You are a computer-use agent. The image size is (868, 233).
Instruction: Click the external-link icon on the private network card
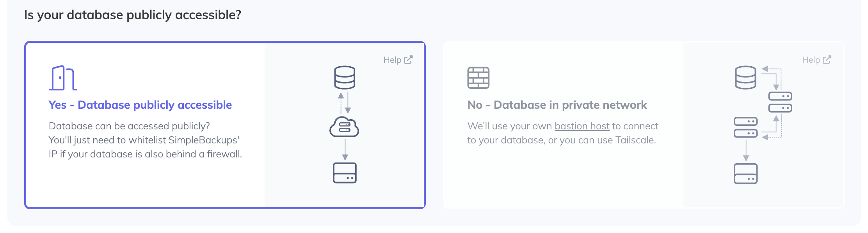coord(827,60)
